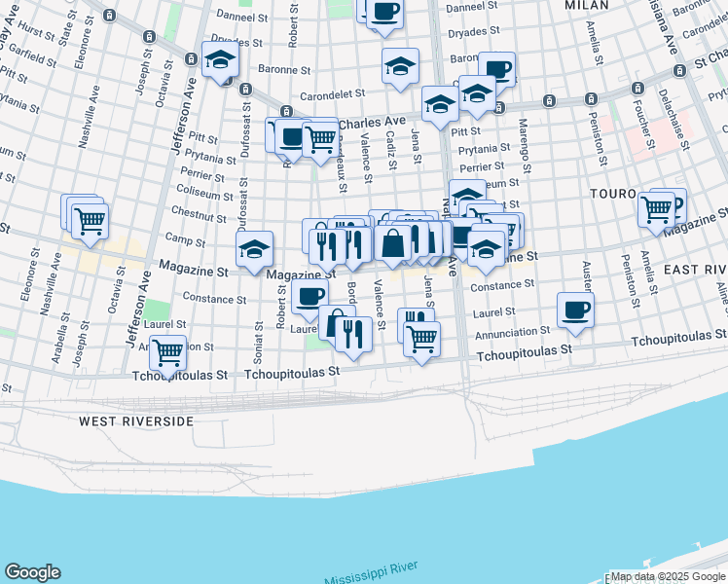Screen dimensions: 728x584
Task: Click the TOURO neighborhood label
Action: click(x=613, y=194)
